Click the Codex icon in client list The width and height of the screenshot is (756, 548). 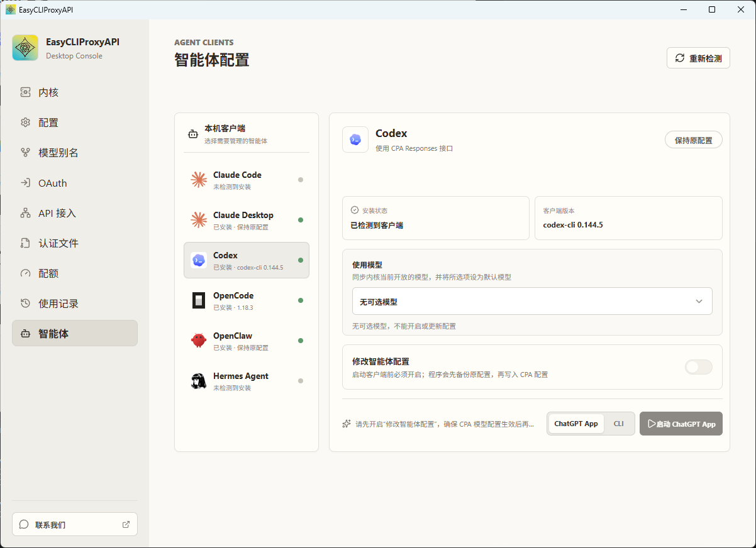tap(199, 260)
